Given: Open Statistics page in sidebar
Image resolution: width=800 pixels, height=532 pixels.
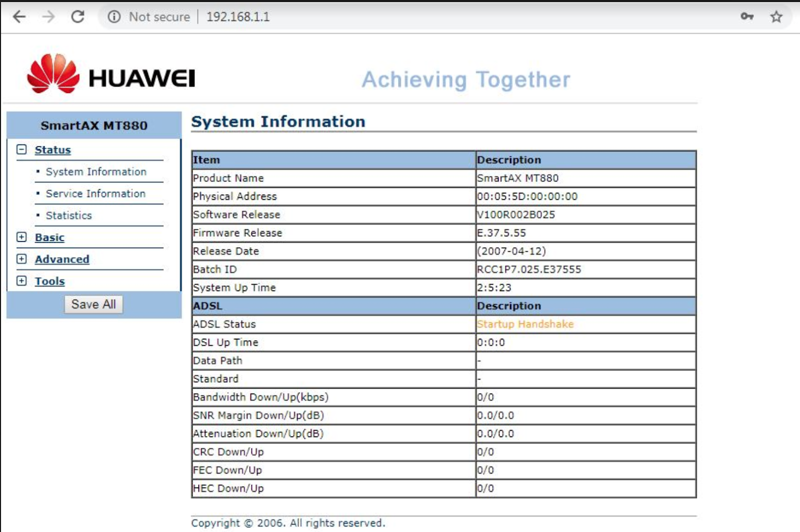Looking at the screenshot, I should 69,216.
